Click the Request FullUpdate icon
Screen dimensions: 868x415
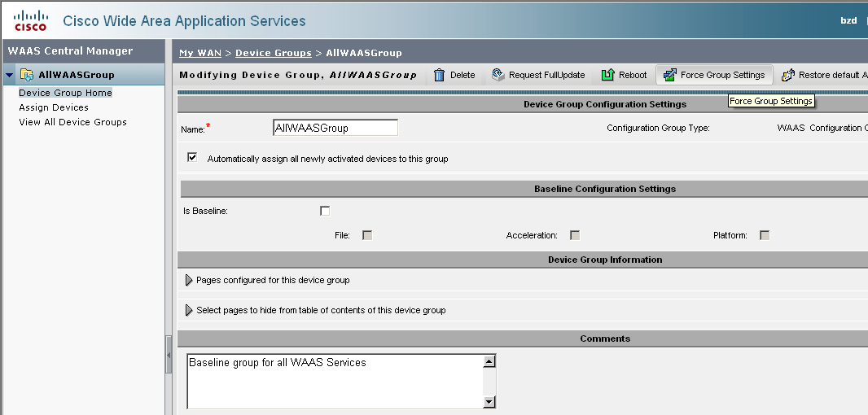pos(498,75)
